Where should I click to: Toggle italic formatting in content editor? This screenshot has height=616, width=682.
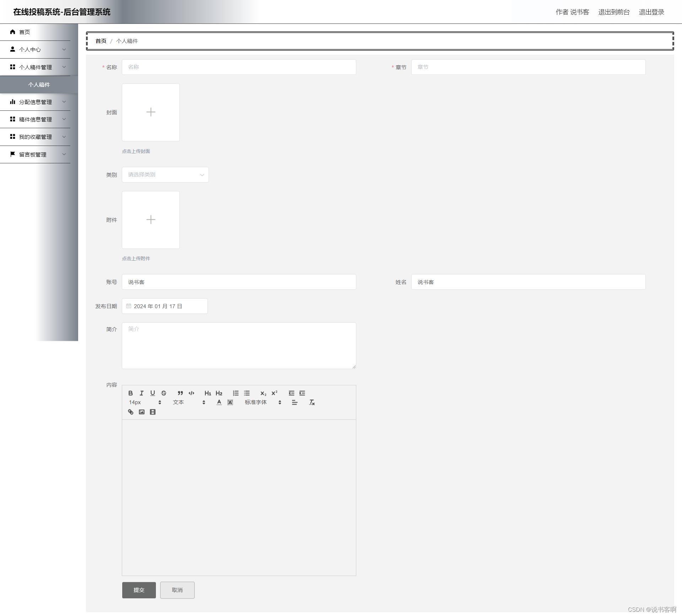pos(141,393)
